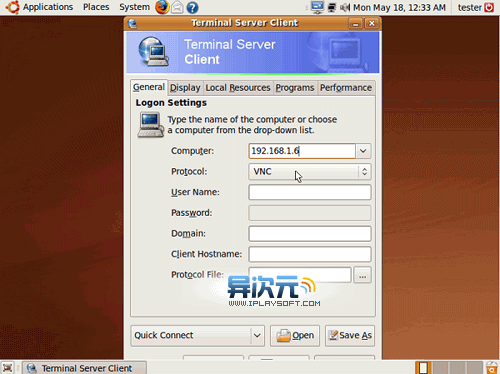500x374 pixels.
Task: Open the Places menu
Action: tap(96, 7)
